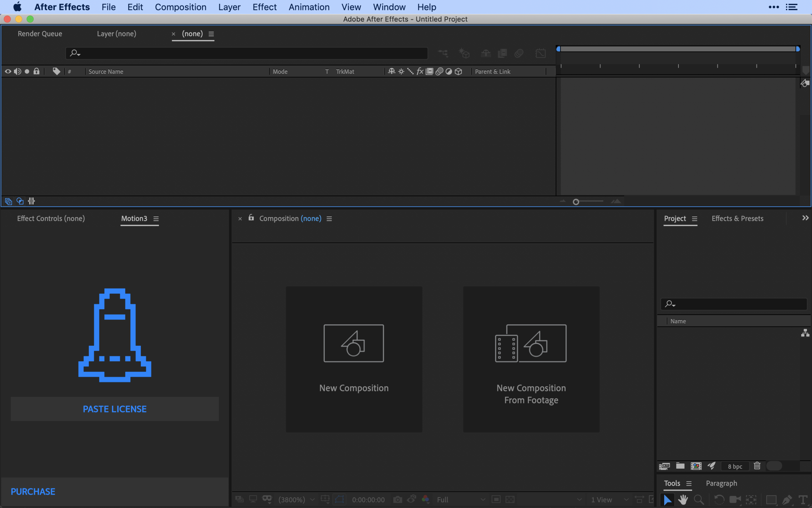The image size is (812, 508).
Task: Toggle Lock column in timeline
Action: pyautogui.click(x=36, y=71)
